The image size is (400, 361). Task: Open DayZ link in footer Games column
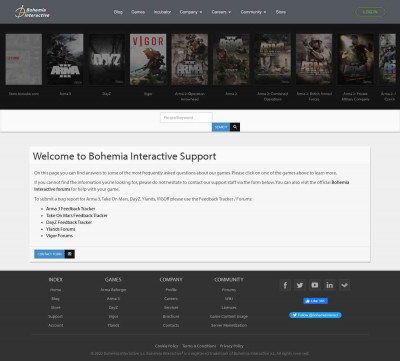113,308
